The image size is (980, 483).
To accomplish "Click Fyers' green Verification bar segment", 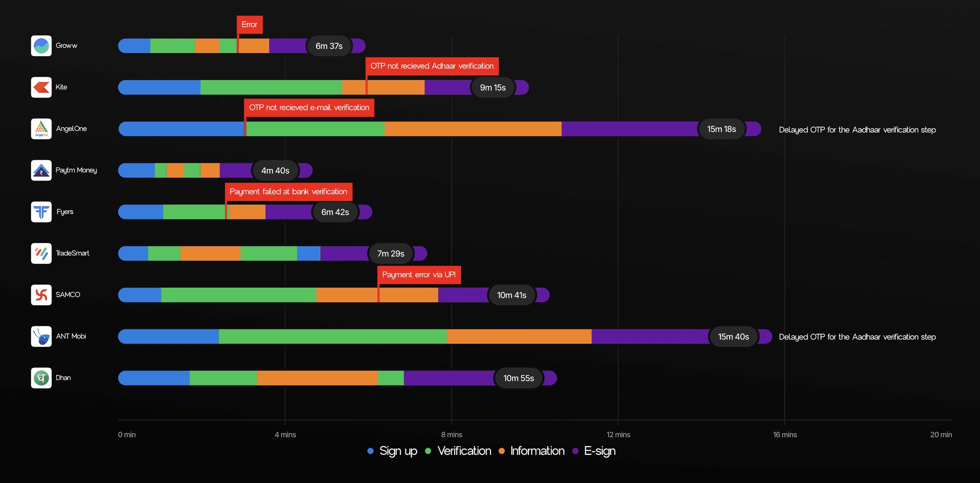I will pyautogui.click(x=194, y=212).
